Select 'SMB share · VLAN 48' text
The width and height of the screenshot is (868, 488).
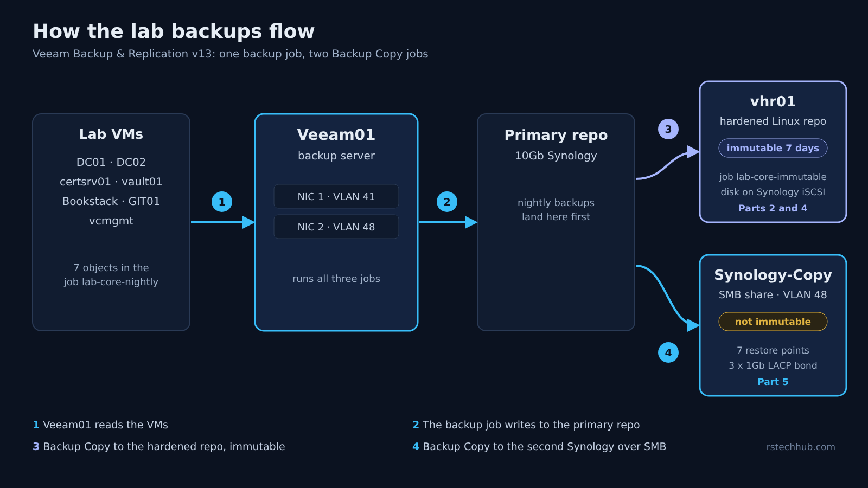tap(773, 294)
